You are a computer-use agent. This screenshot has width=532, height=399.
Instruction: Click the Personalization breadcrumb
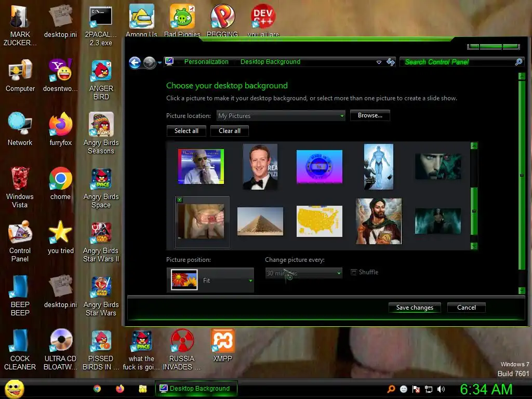click(206, 62)
